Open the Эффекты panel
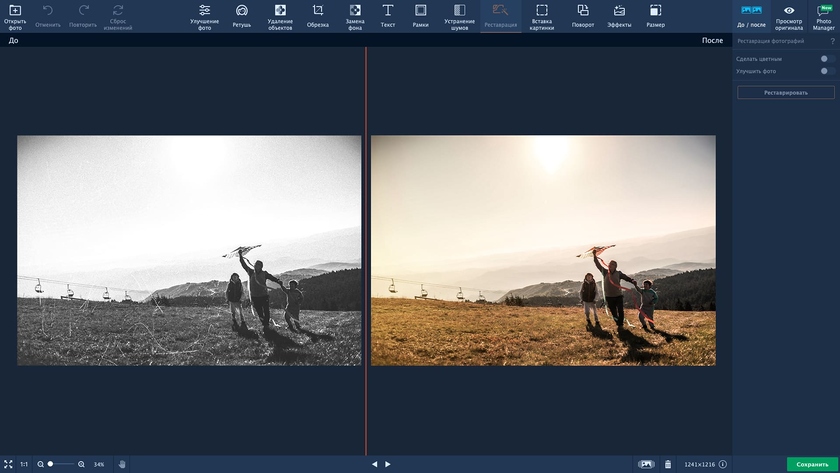The width and height of the screenshot is (840, 473). pyautogui.click(x=619, y=15)
